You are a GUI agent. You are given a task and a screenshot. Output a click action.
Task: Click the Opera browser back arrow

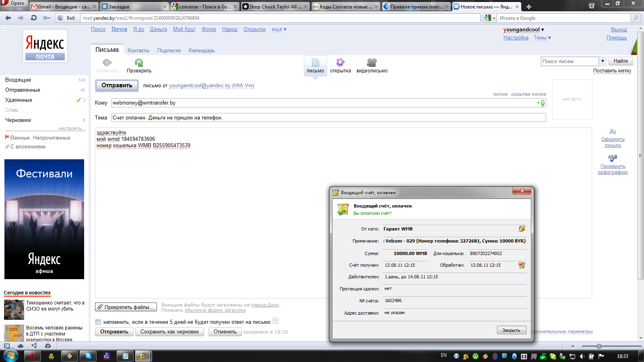[x=8, y=18]
